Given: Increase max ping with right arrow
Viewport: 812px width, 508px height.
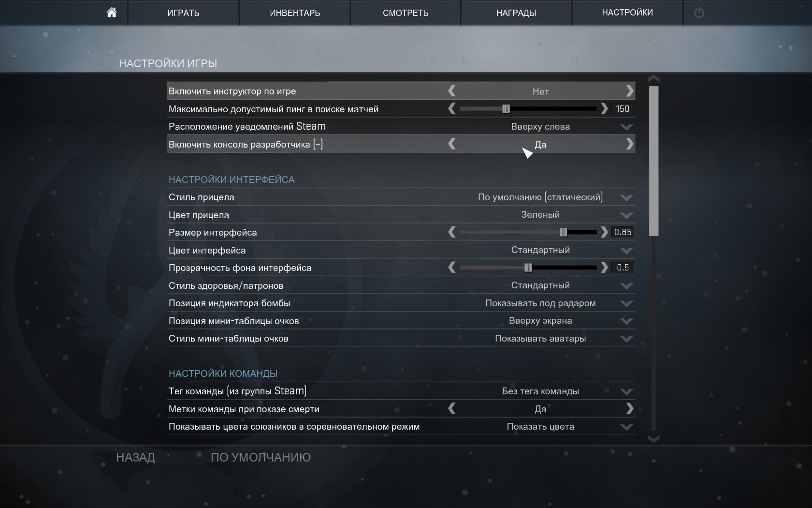Looking at the screenshot, I should click(604, 109).
